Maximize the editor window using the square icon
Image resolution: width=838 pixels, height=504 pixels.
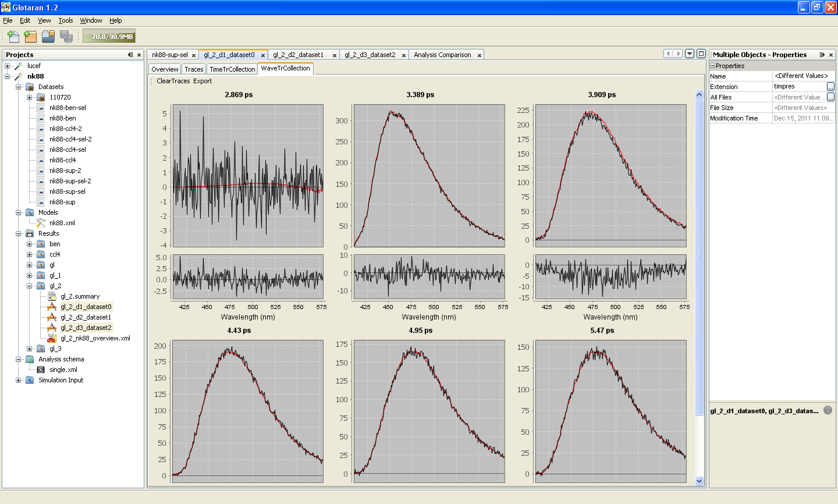click(701, 54)
